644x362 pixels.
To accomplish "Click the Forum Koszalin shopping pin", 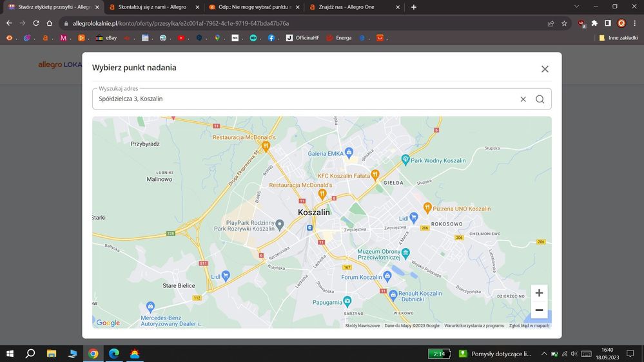I will [387, 276].
